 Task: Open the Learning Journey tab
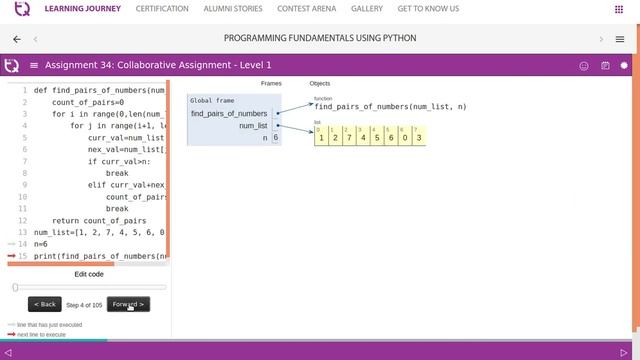pyautogui.click(x=83, y=9)
